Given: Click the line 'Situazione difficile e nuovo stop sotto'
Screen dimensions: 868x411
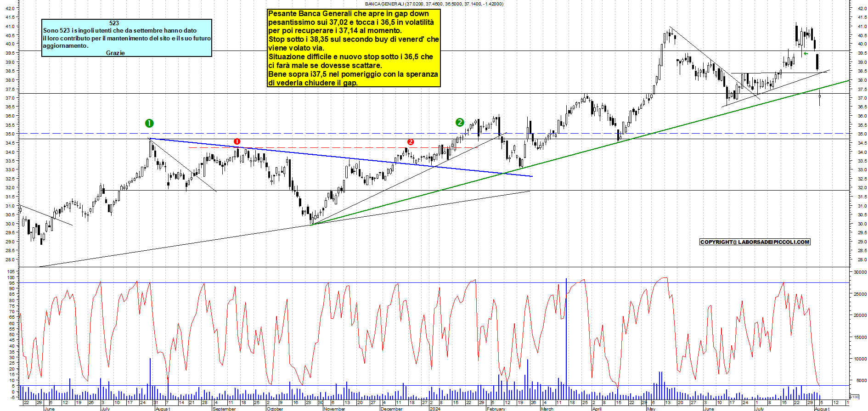Looking at the screenshot, I should pos(351,57).
